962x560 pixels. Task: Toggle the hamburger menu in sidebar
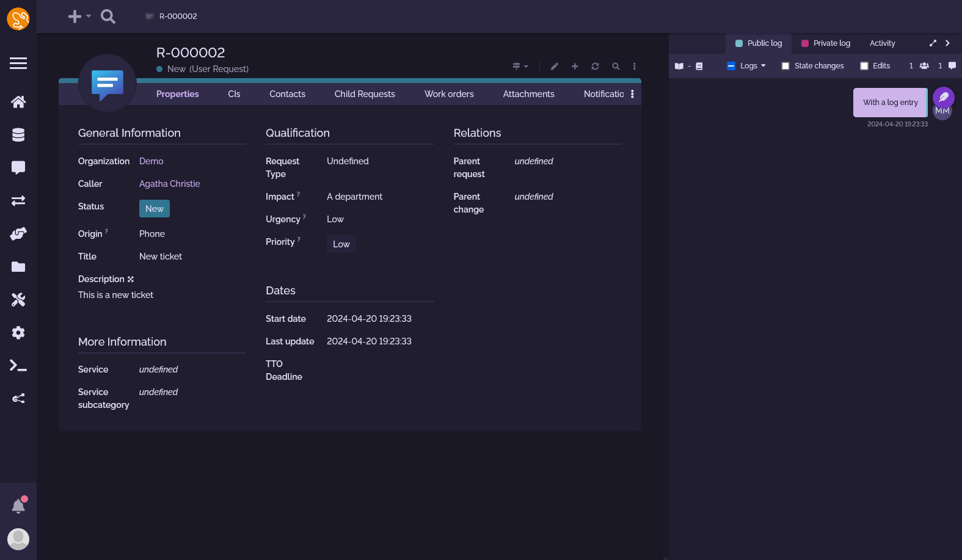[x=18, y=63]
